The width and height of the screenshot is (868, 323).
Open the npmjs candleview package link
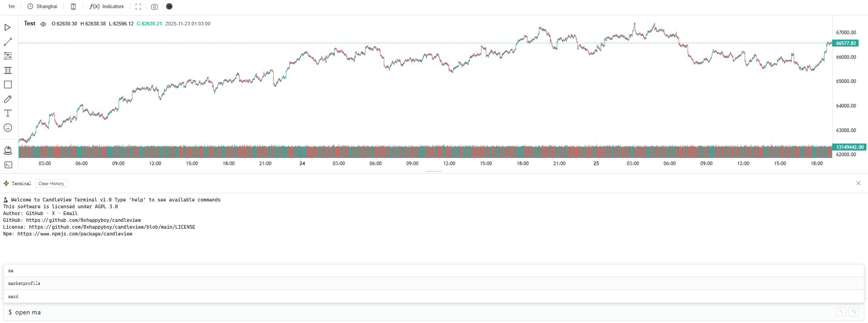(x=75, y=234)
